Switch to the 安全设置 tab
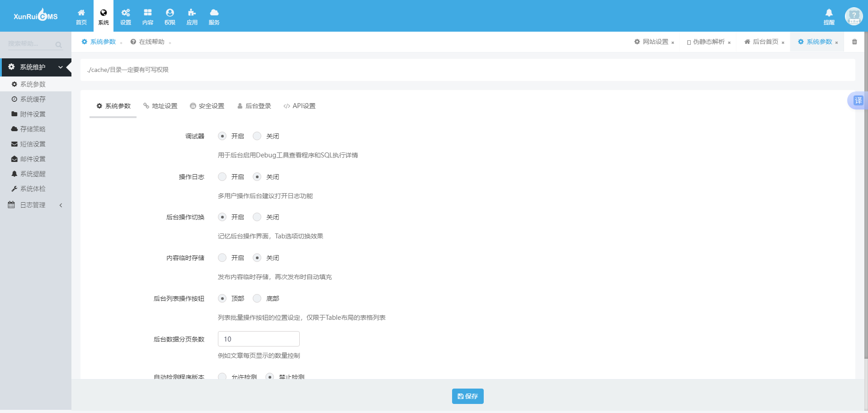868x413 pixels. 207,106
